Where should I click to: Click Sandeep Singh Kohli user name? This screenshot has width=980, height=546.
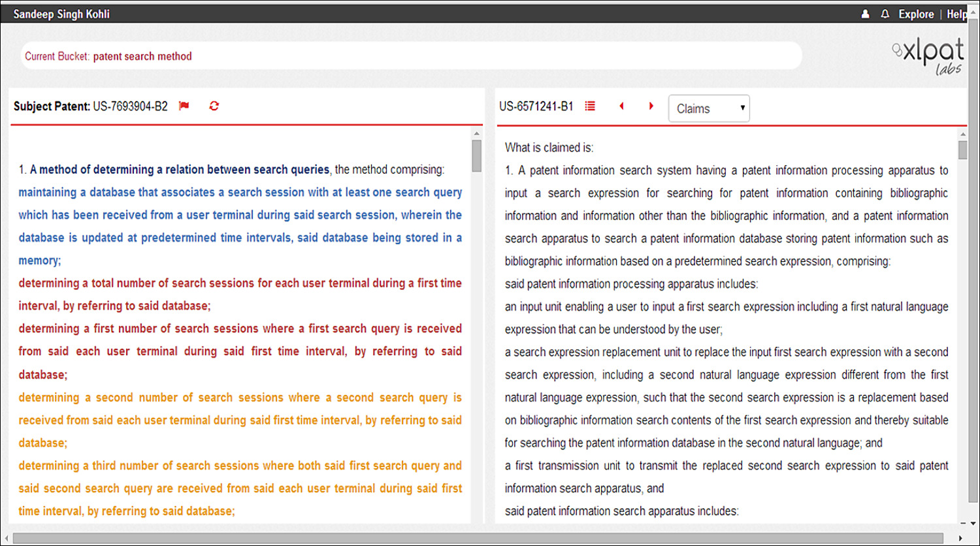pyautogui.click(x=61, y=14)
